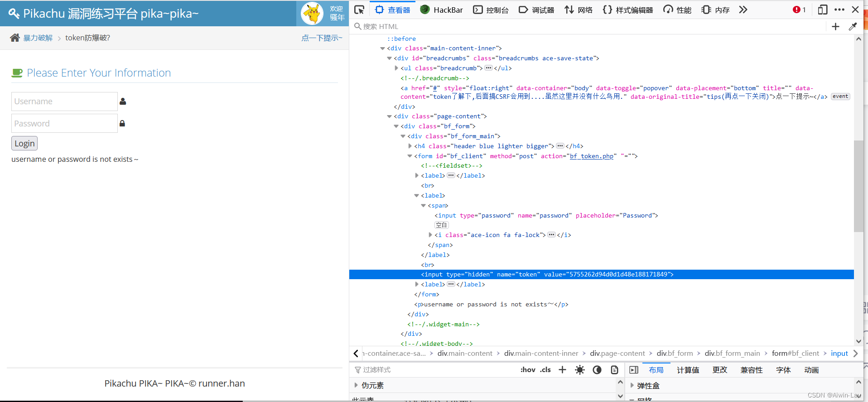Toggle the sidebar split pane icon
868x402 pixels.
pyautogui.click(x=634, y=370)
